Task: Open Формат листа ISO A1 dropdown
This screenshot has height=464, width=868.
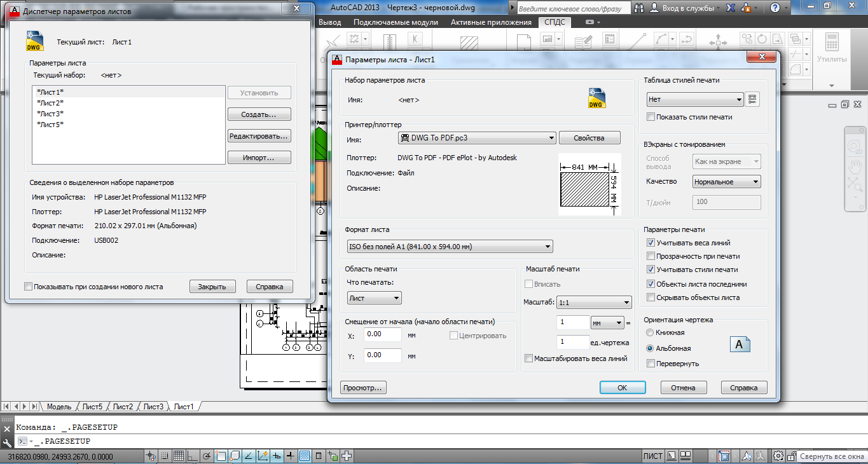Action: tap(449, 247)
